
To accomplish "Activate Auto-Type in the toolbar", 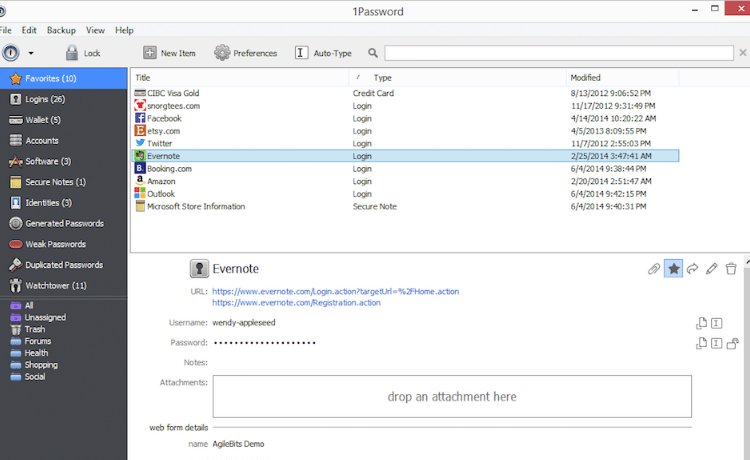I will point(323,53).
